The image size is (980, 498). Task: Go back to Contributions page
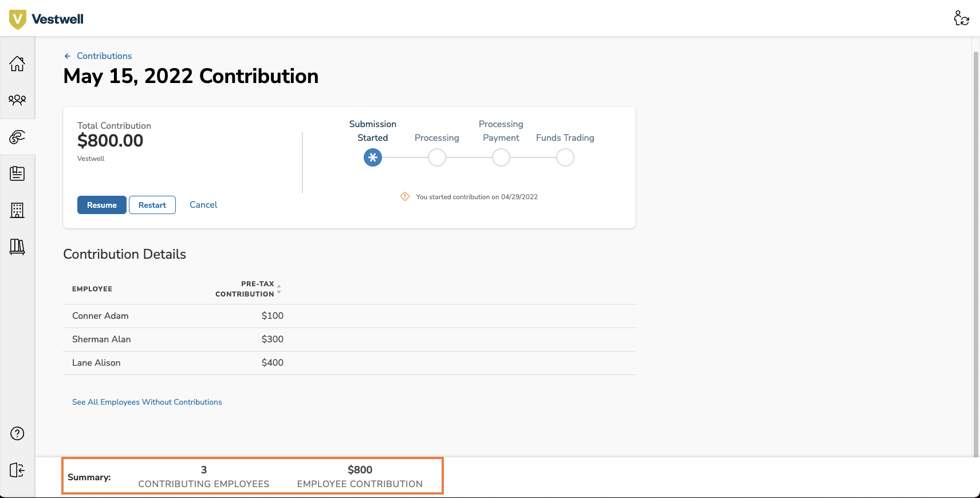tap(104, 56)
